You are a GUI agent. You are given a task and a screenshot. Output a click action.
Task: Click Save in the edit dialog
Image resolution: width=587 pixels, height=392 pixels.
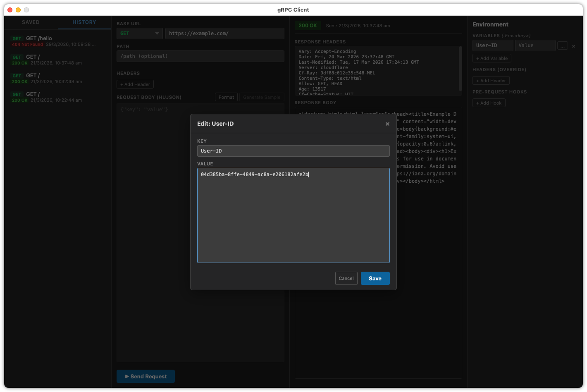coord(375,278)
